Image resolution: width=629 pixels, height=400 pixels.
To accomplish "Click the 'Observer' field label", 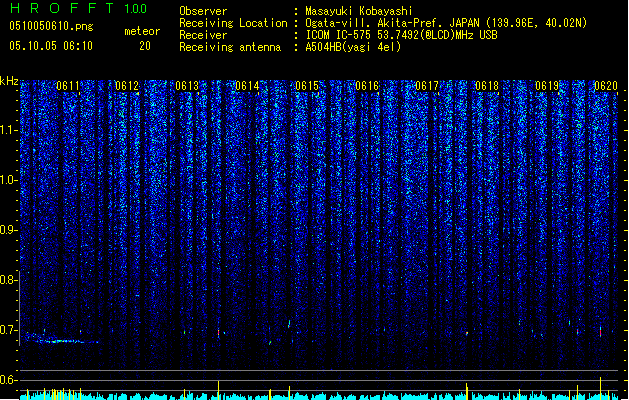I will pyautogui.click(x=203, y=11).
